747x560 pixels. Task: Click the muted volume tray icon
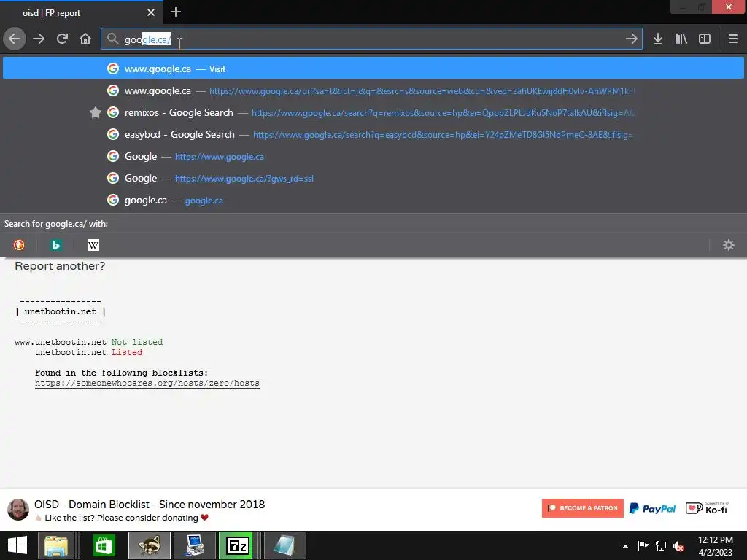tap(678, 546)
